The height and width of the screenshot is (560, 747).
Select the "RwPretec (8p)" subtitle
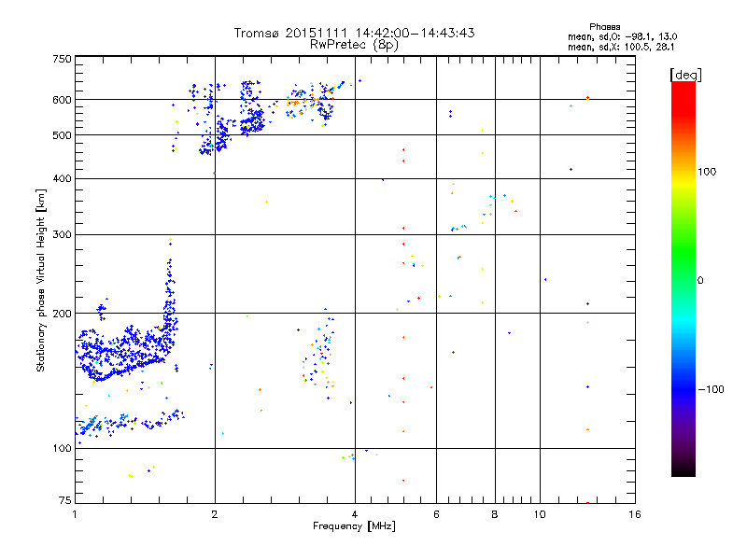[354, 45]
